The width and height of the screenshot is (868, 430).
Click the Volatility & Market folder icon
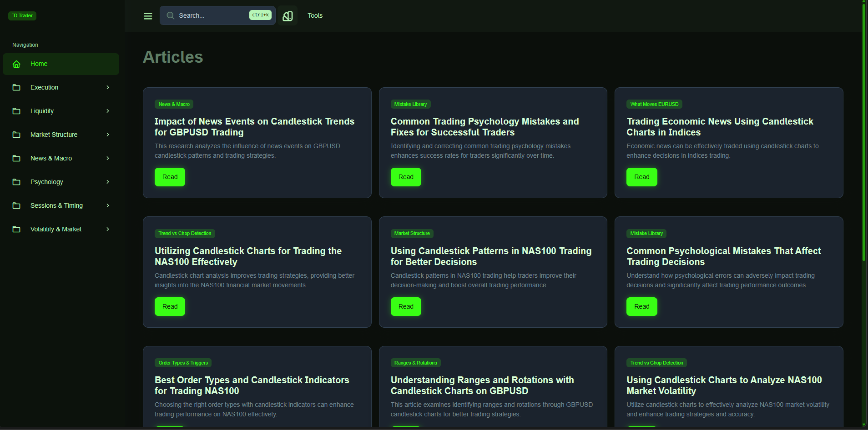pyautogui.click(x=16, y=229)
